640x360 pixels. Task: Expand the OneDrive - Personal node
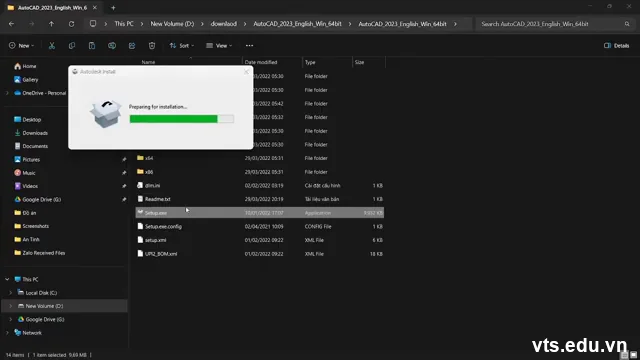pos(7,93)
